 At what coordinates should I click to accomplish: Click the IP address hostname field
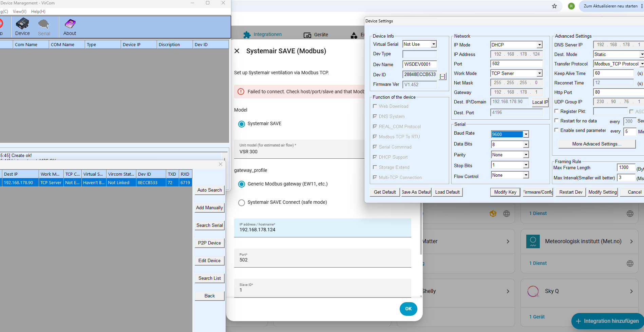(x=323, y=228)
